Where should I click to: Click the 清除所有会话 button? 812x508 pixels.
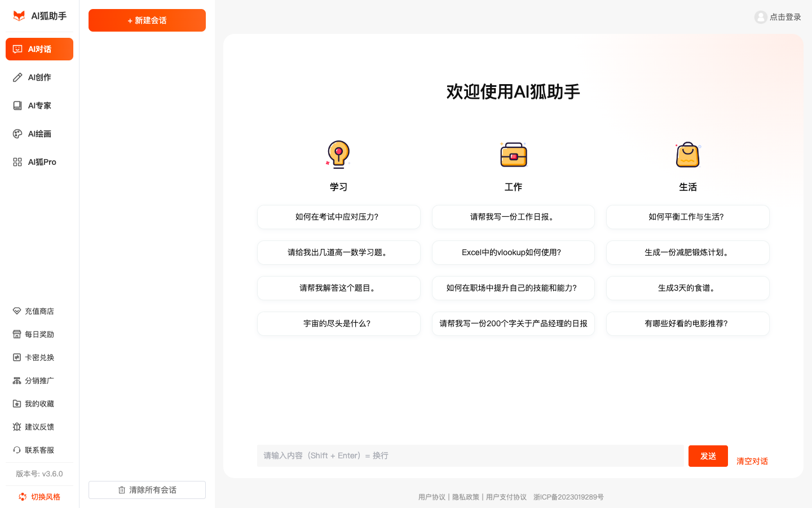[147, 490]
